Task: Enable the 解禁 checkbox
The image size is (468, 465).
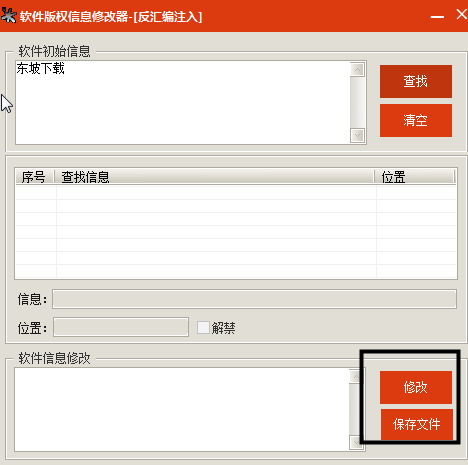Action: [x=203, y=328]
